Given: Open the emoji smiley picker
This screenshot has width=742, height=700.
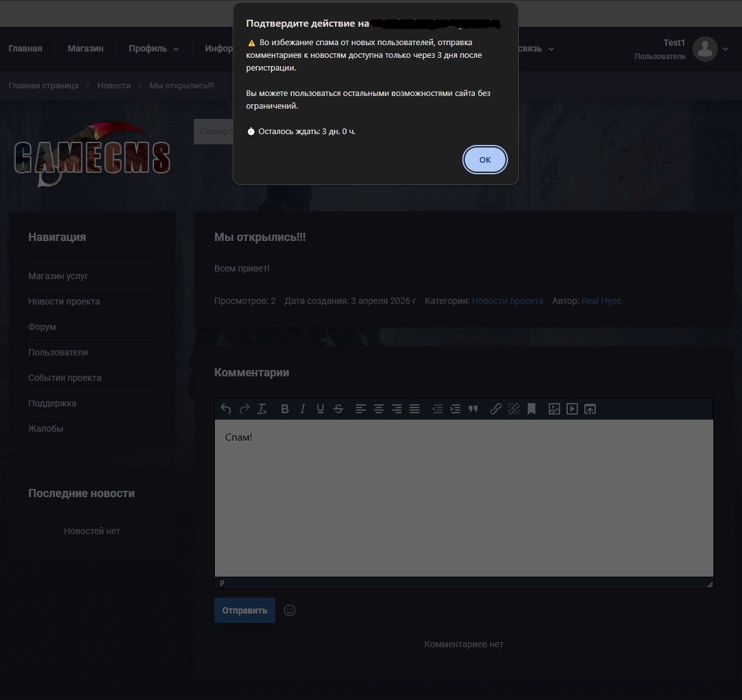Looking at the screenshot, I should pyautogui.click(x=289, y=610).
